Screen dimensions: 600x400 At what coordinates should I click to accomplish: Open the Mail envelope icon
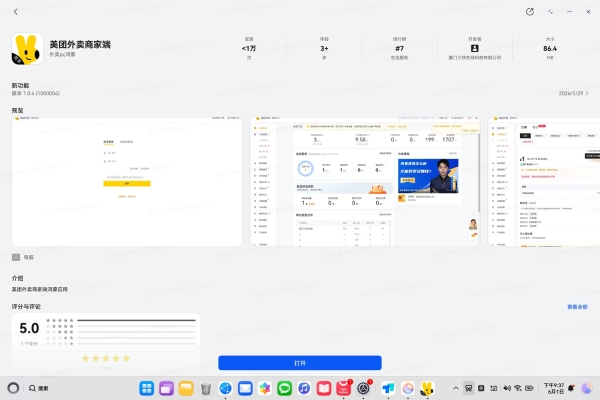coord(245,389)
